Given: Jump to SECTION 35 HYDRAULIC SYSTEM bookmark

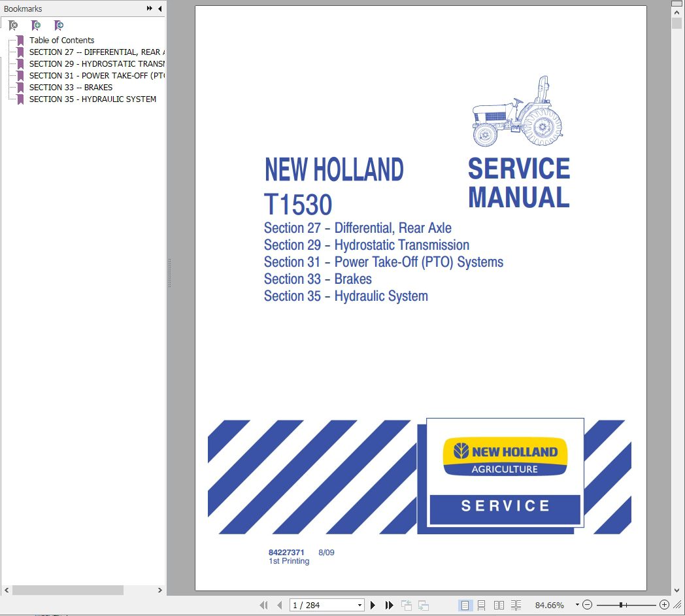Looking at the screenshot, I should 92,99.
